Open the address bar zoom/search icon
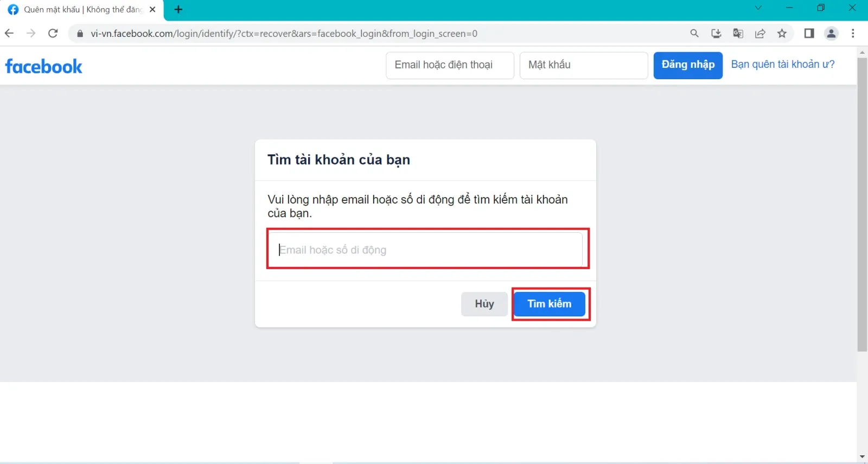The image size is (868, 464). [694, 33]
